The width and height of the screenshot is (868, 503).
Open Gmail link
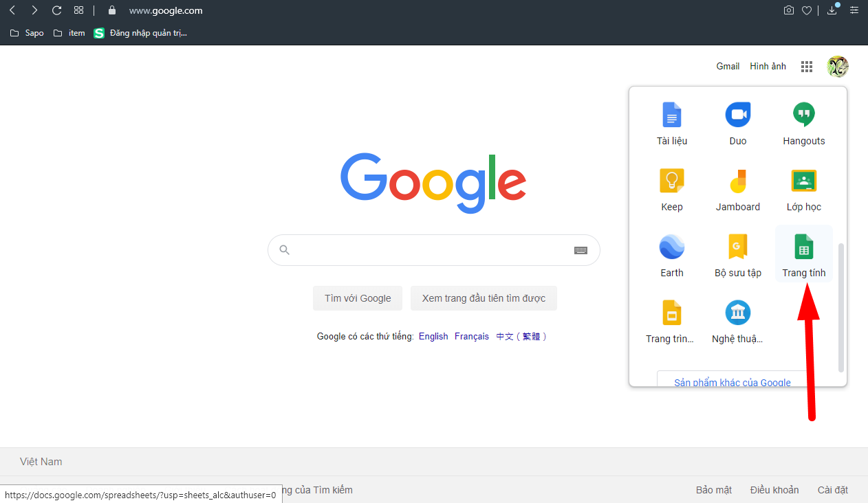pyautogui.click(x=728, y=67)
